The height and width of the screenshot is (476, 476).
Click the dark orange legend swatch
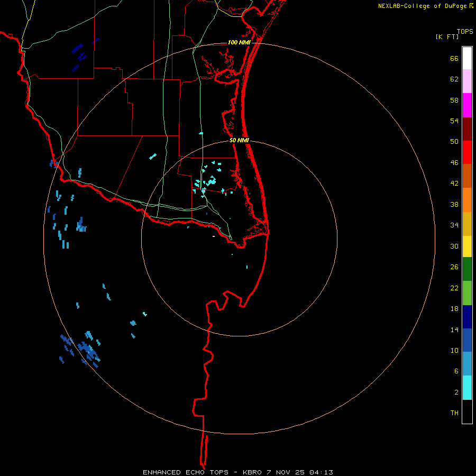tap(467, 176)
